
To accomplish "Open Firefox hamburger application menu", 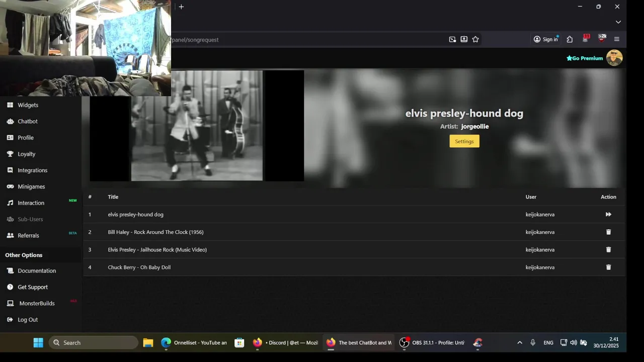I will 617,39.
